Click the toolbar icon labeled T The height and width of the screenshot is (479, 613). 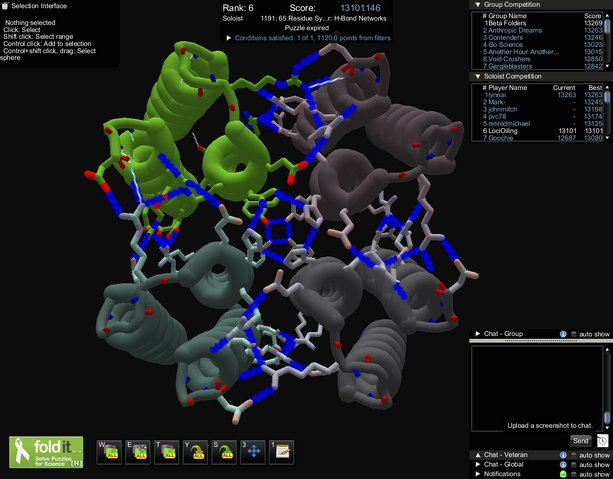(167, 452)
